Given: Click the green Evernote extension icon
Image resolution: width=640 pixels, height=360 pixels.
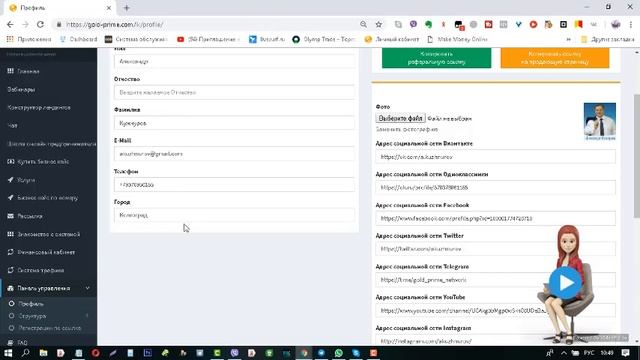Looking at the screenshot, I should click(428, 24).
